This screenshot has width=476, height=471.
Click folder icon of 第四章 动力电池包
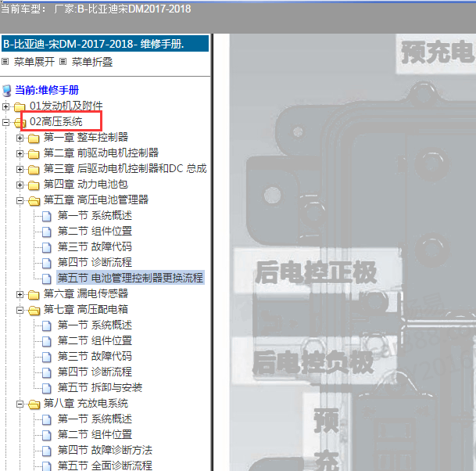[34, 185]
